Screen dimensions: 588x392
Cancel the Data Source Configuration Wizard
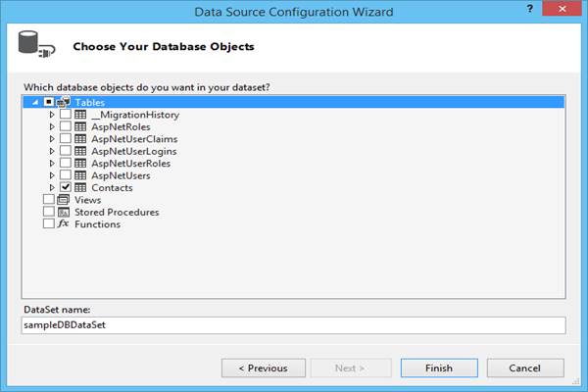pyautogui.click(x=526, y=368)
